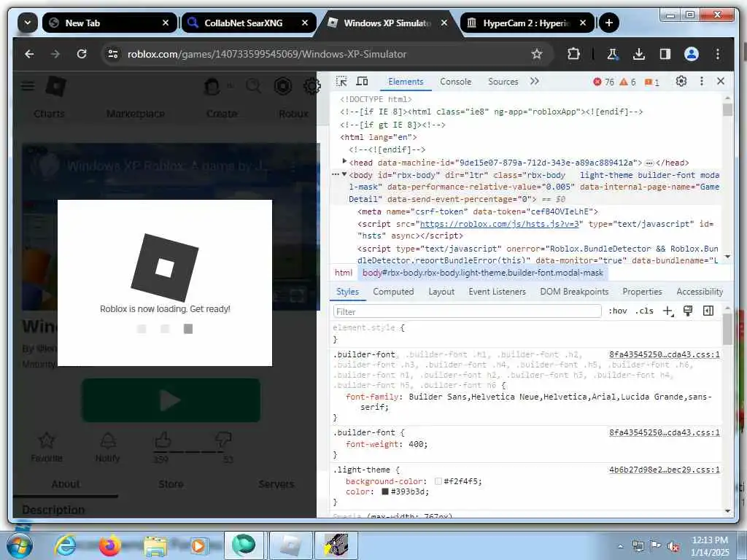Switch to the Layout pane tab
This screenshot has width=747, height=560.
tap(441, 292)
